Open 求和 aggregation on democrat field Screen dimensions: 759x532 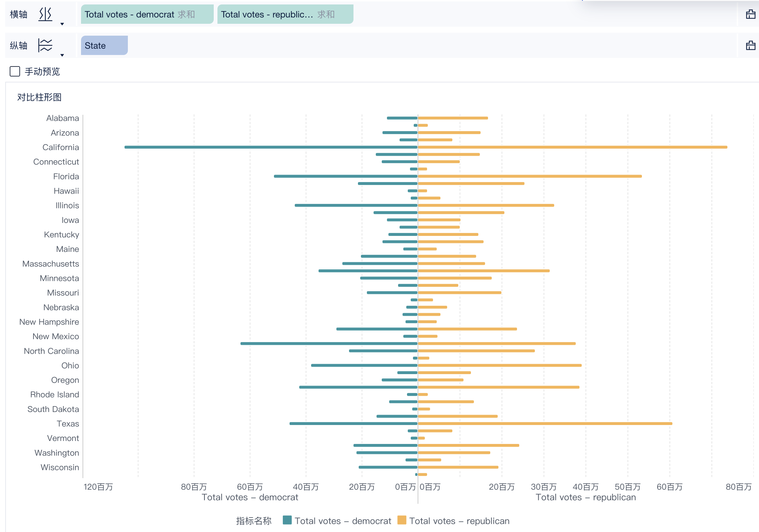click(186, 14)
